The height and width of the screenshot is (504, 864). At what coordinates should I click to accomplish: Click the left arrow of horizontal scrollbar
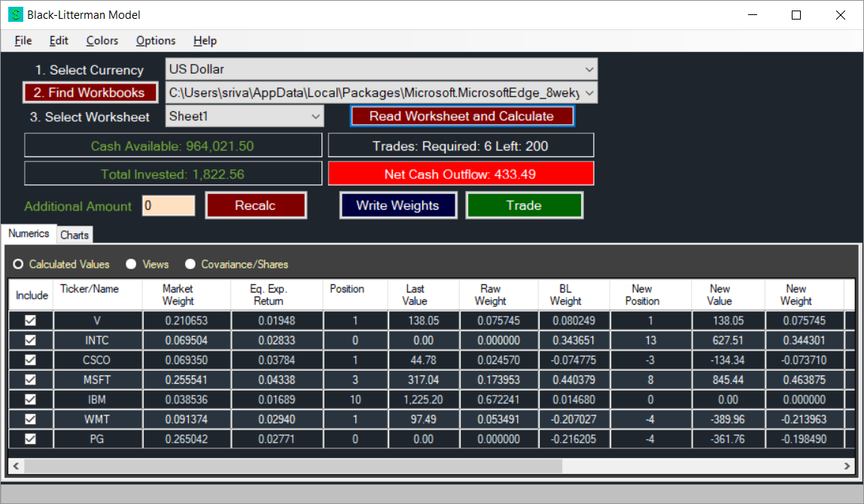click(16, 466)
